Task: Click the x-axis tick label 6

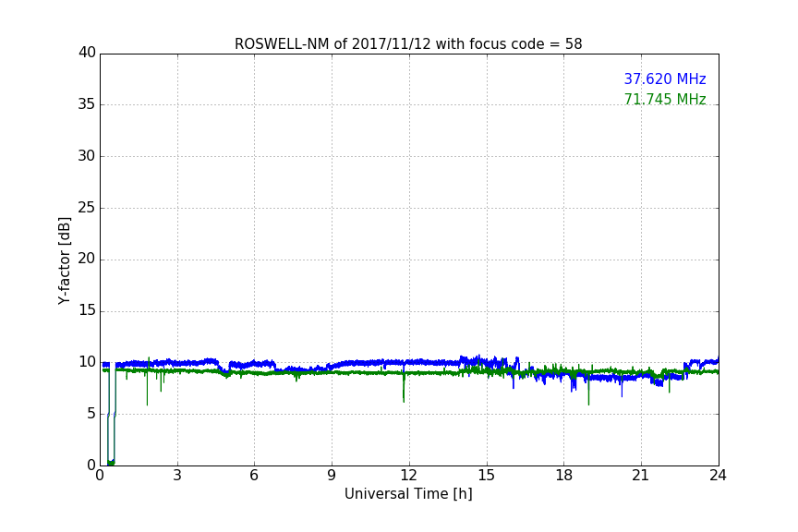Action: point(254,476)
